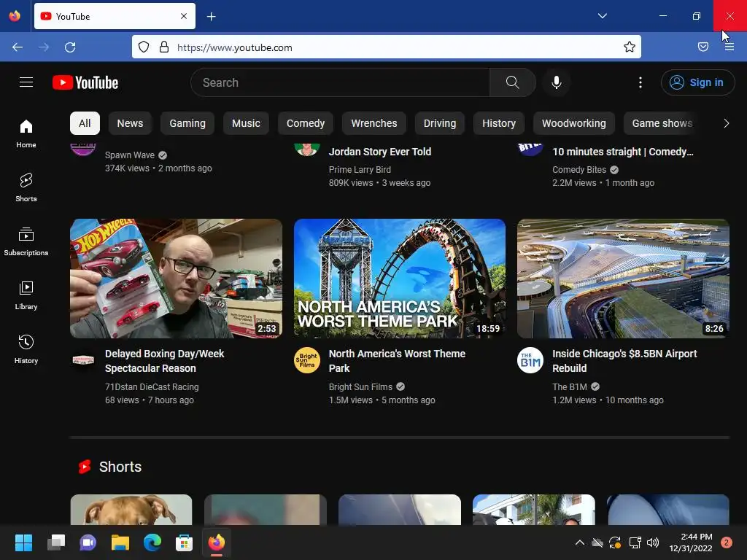Launch File Explorer from the taskbar
The width and height of the screenshot is (747, 560).
point(120,542)
